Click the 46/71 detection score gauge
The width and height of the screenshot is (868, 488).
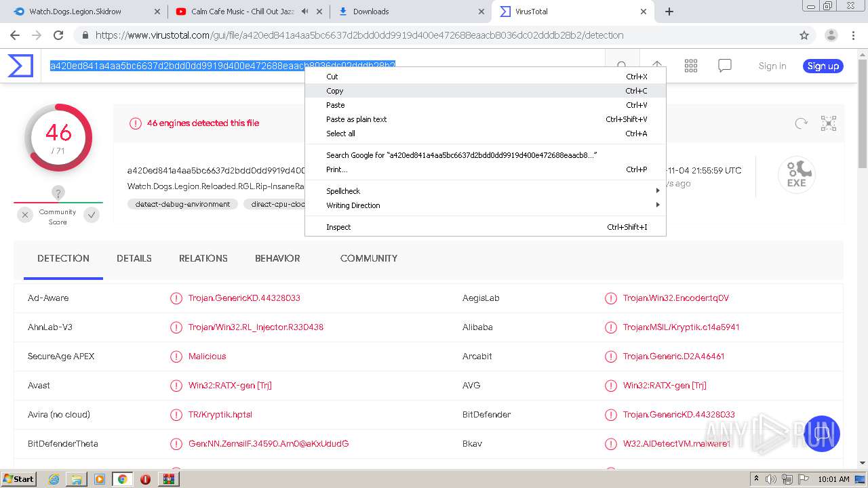tap(58, 138)
